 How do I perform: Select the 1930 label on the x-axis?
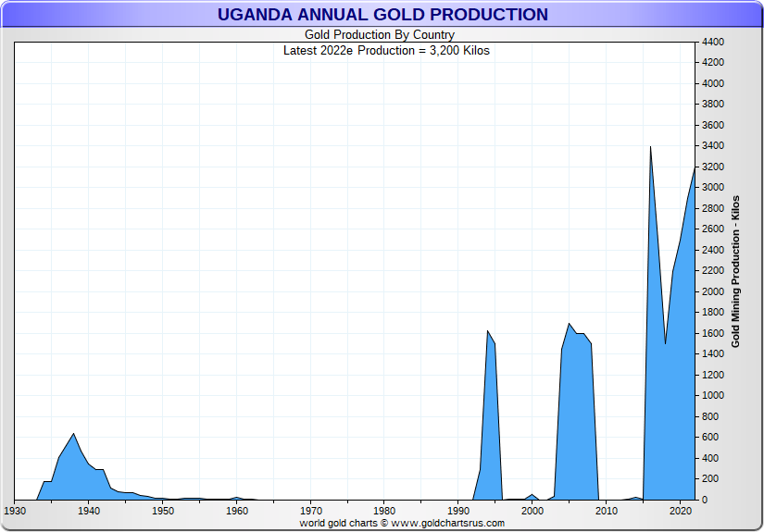[15, 511]
